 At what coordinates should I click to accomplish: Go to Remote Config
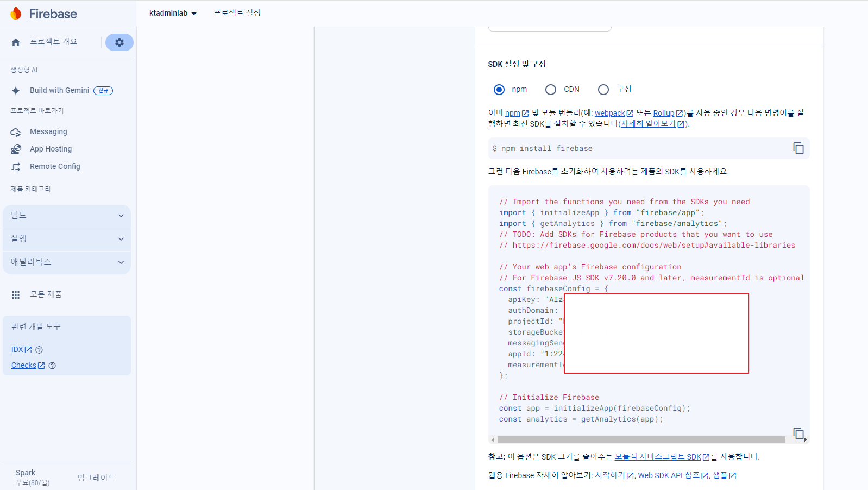click(x=55, y=166)
